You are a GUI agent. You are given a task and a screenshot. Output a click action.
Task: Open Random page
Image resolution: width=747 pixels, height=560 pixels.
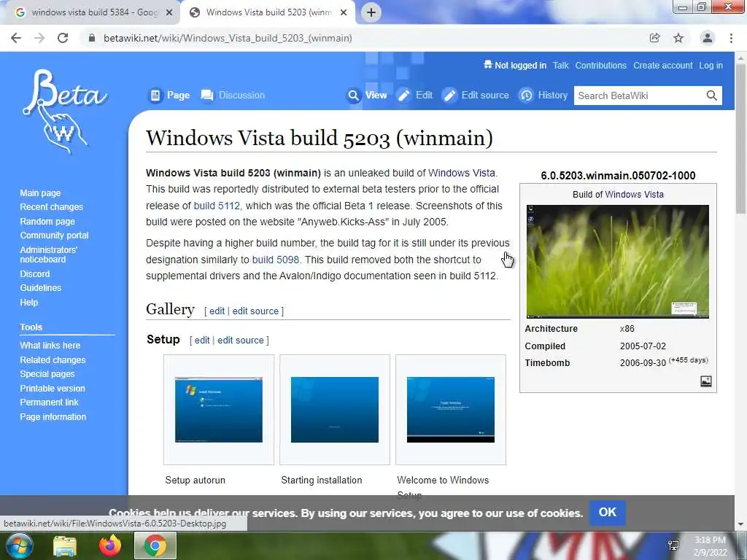pos(47,222)
